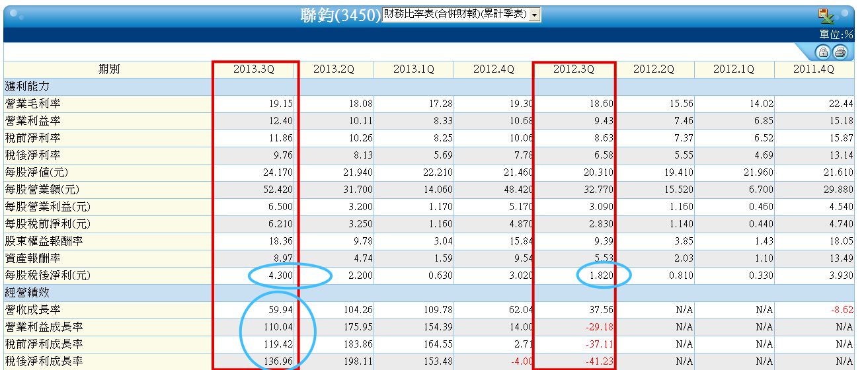Click the 59.94 revenue growth value
This screenshot has width=868, height=370.
pyautogui.click(x=280, y=309)
